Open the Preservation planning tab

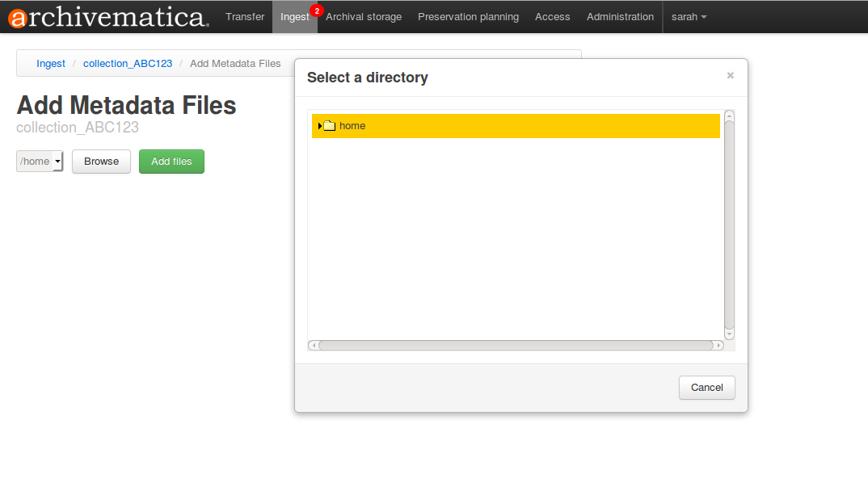468,17
